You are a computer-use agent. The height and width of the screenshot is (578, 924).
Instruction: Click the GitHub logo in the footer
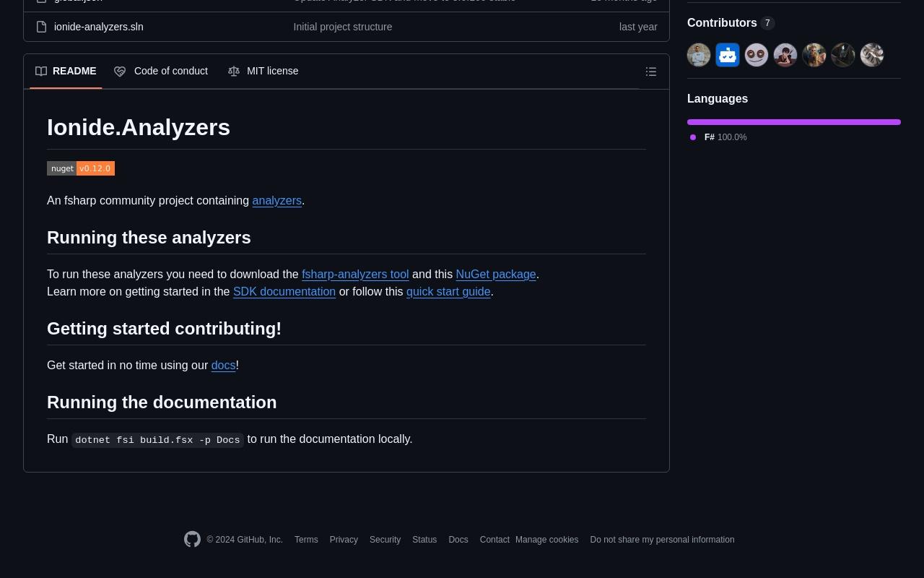click(x=192, y=539)
